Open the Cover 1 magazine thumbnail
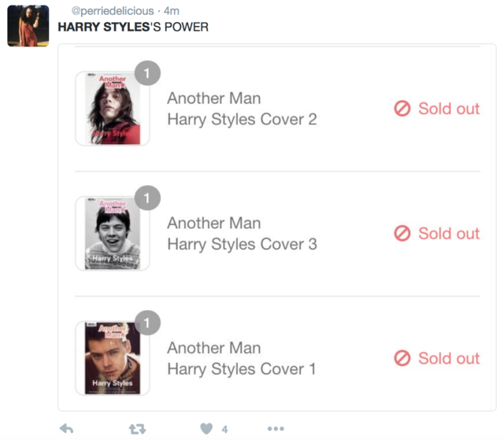This screenshot has height=440, width=504. click(x=111, y=358)
